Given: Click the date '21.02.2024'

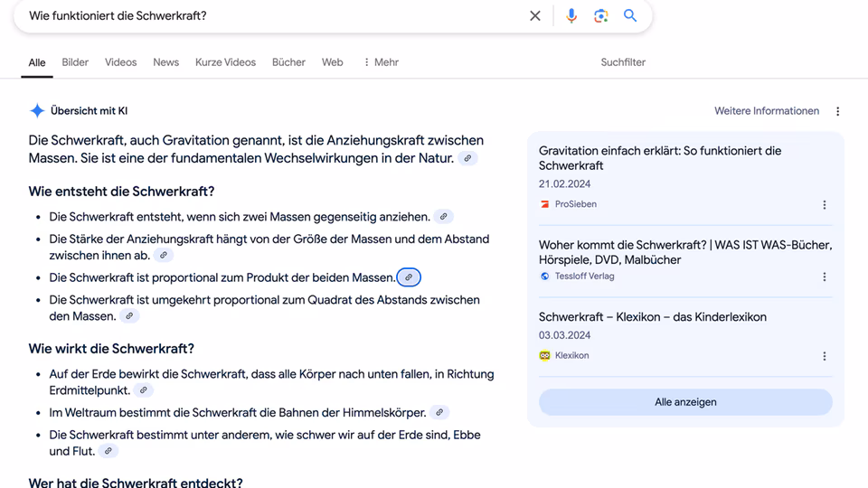Looking at the screenshot, I should click(x=564, y=183).
